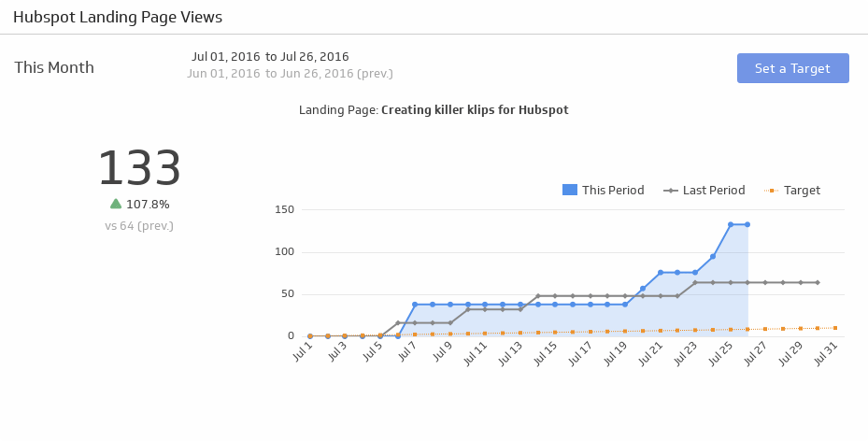The height and width of the screenshot is (441, 868).
Task: Click the Jul 21 x-axis label
Action: pyautogui.click(x=650, y=354)
